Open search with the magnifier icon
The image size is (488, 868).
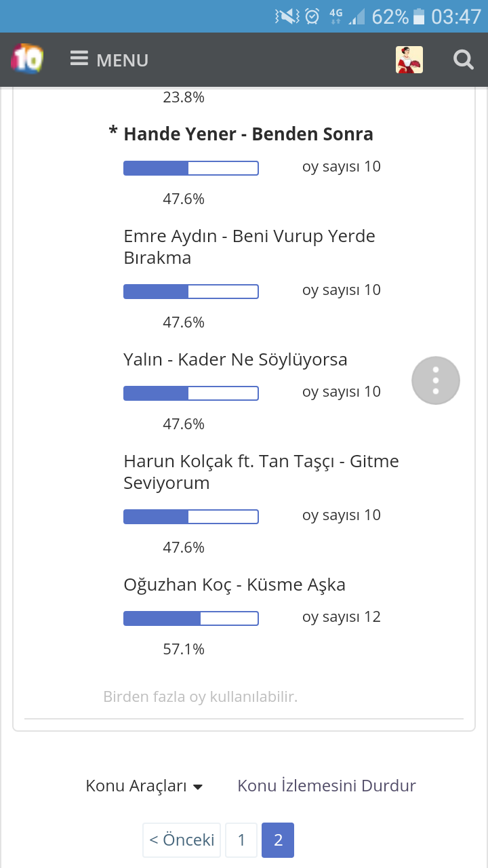[x=464, y=60]
